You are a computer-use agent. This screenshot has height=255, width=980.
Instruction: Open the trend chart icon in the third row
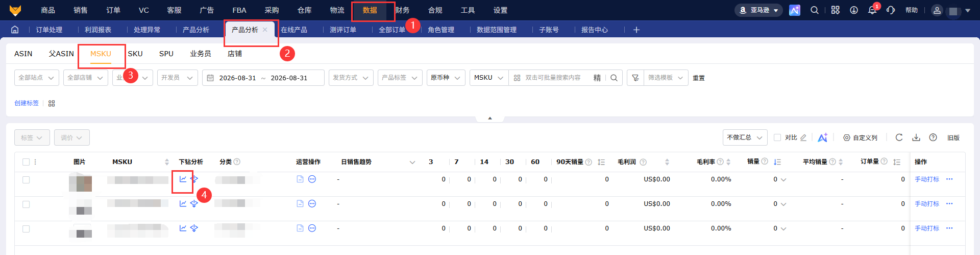click(x=183, y=228)
